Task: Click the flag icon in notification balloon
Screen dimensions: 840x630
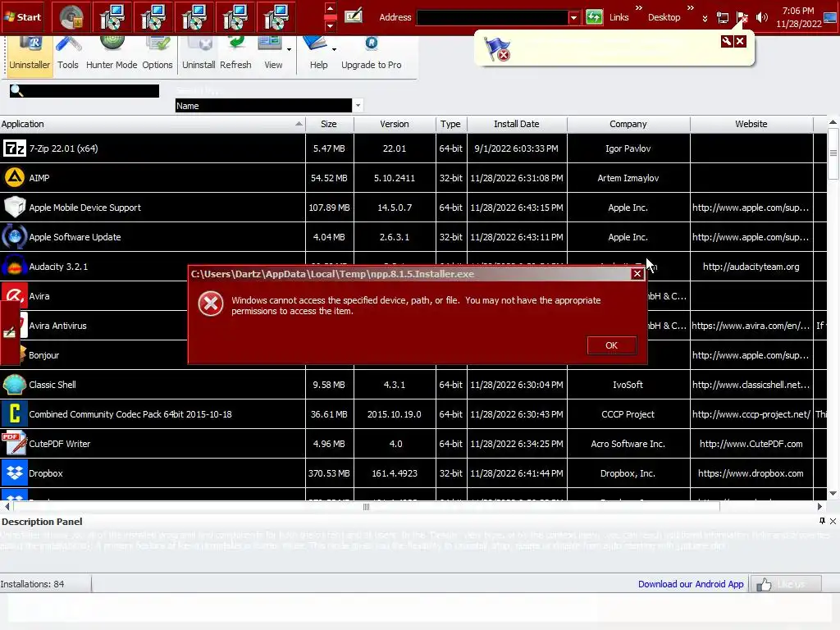Action: [497, 48]
